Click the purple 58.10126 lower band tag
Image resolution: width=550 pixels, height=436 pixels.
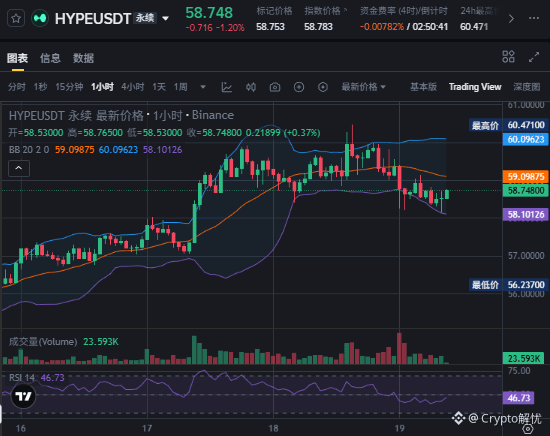pyautogui.click(x=525, y=215)
